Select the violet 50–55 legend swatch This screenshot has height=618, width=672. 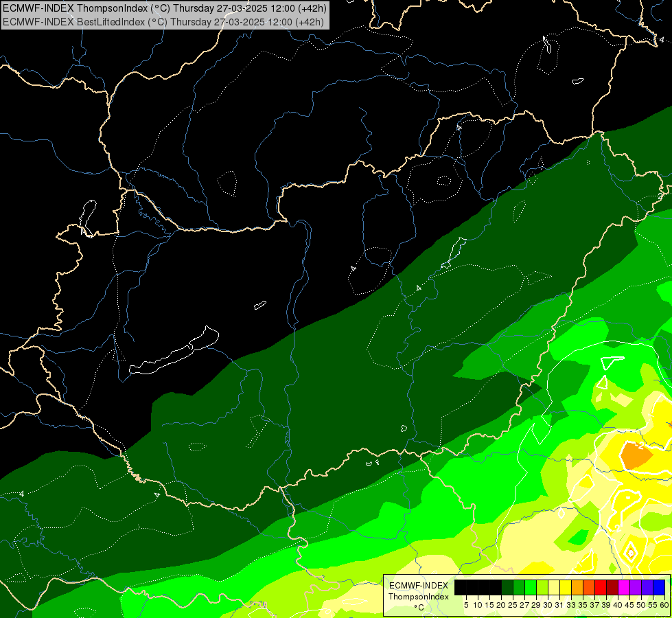tap(647, 587)
